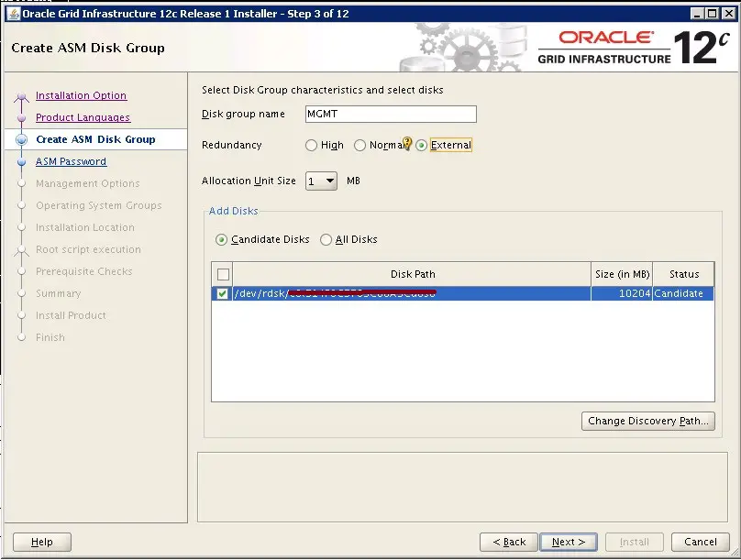
Task: Click the Install button
Action: [x=635, y=542]
